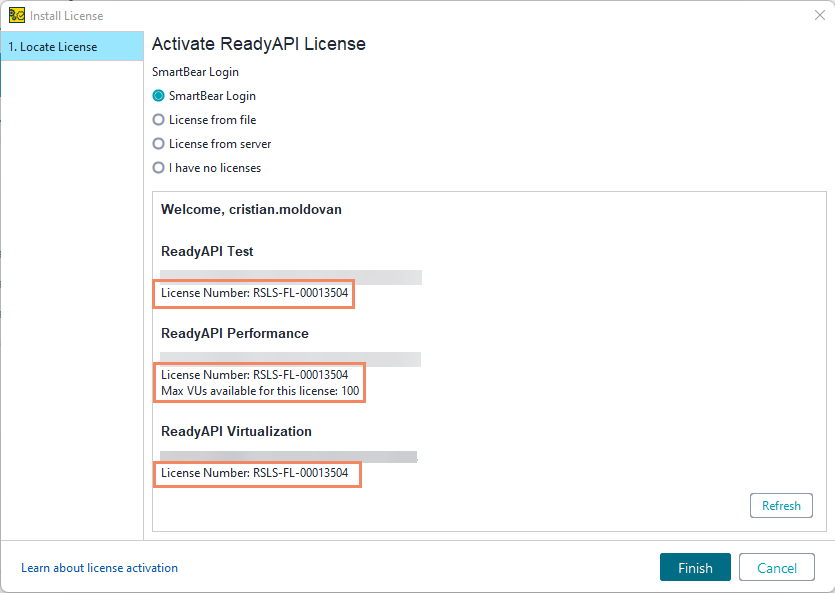
Task: Click the License Number under ReadyAPI Test
Action: coord(255,293)
